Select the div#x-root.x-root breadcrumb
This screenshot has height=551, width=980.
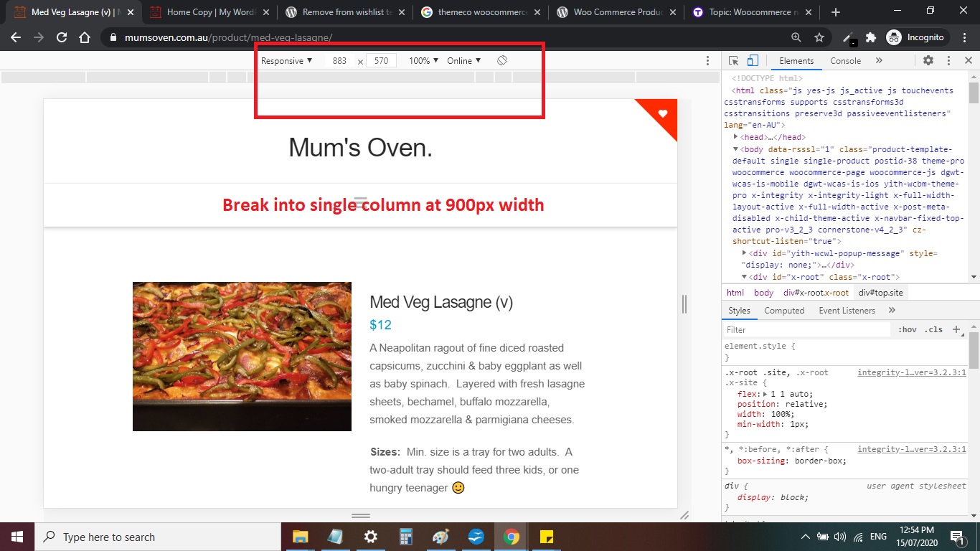click(816, 293)
